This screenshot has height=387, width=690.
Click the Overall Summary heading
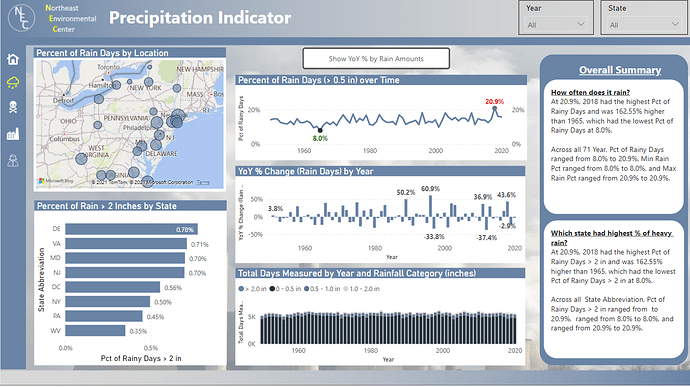[x=620, y=70]
